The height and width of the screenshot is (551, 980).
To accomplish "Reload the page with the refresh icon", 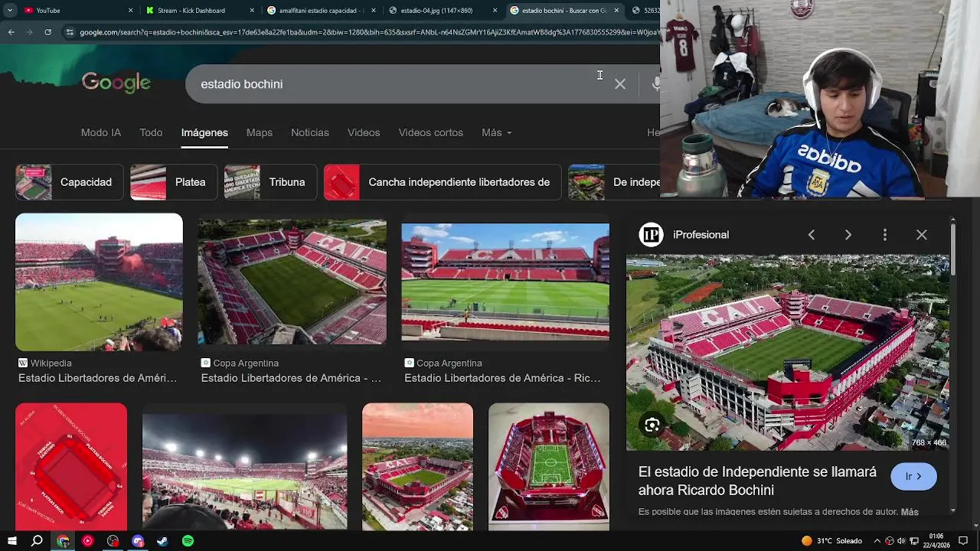I will [x=47, y=32].
